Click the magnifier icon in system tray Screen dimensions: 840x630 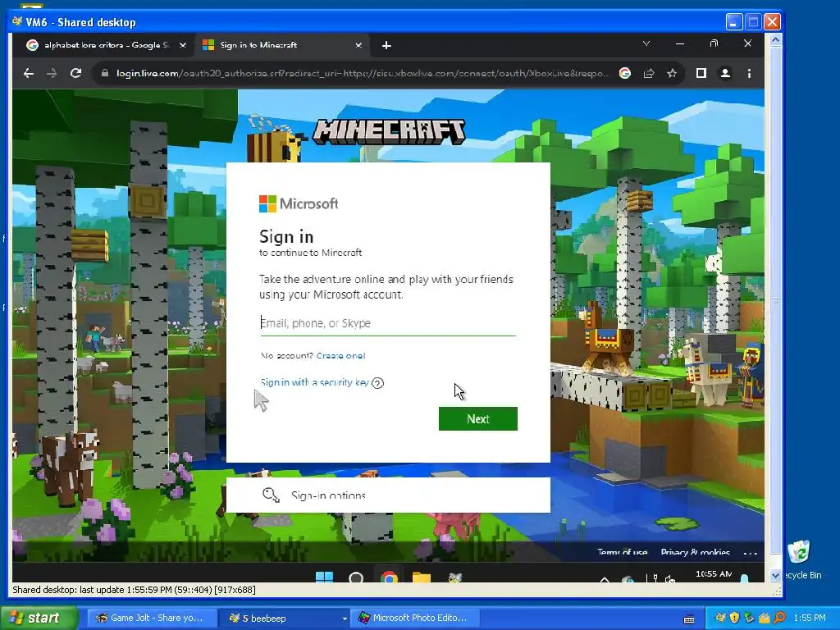779,618
